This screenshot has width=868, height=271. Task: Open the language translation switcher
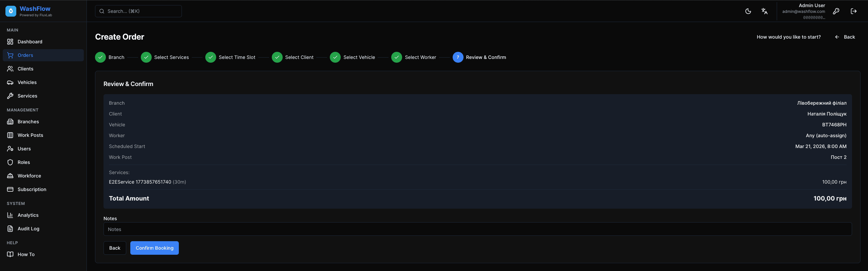click(764, 11)
